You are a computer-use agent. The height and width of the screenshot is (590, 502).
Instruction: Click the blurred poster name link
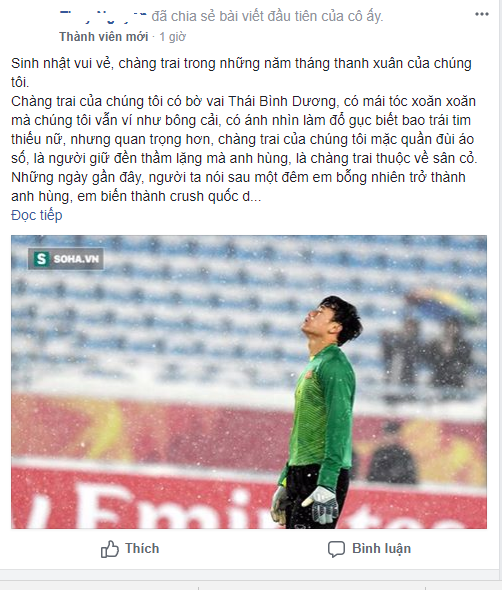click(x=103, y=16)
